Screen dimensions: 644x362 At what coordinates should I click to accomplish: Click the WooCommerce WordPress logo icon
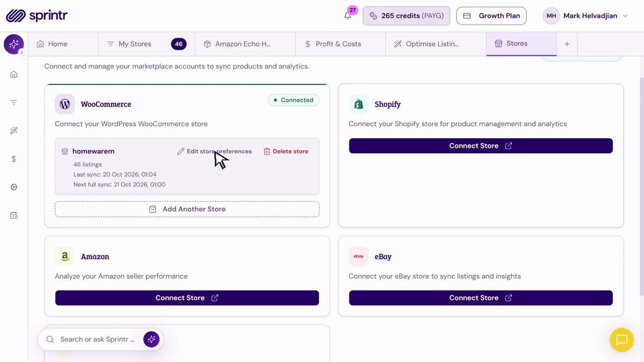(x=65, y=104)
